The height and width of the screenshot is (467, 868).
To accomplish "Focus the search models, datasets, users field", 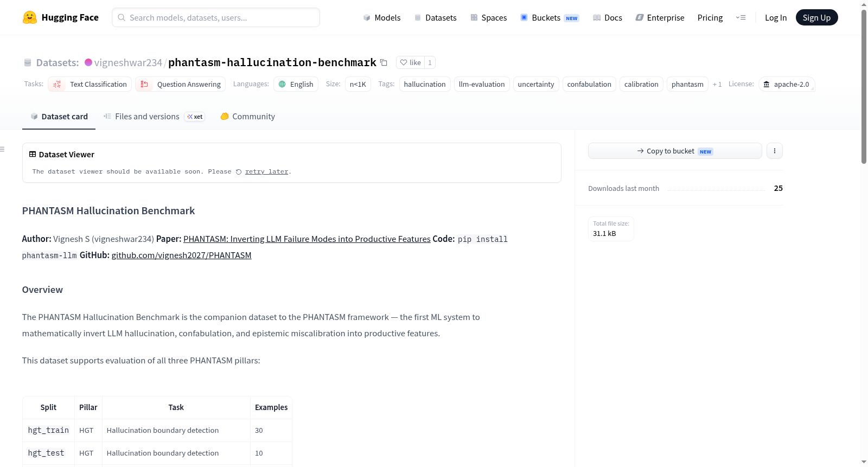I will 216,17.
